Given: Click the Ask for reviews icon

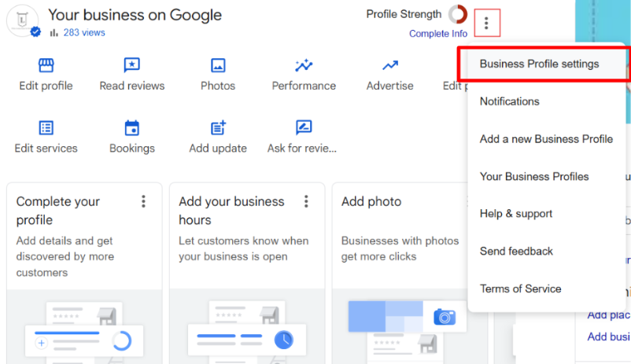Looking at the screenshot, I should click(x=304, y=127).
